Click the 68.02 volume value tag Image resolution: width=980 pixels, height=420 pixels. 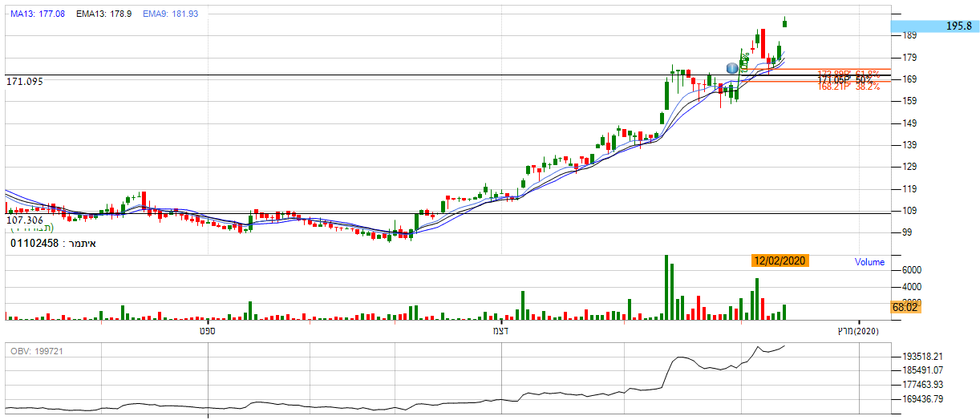pos(904,307)
